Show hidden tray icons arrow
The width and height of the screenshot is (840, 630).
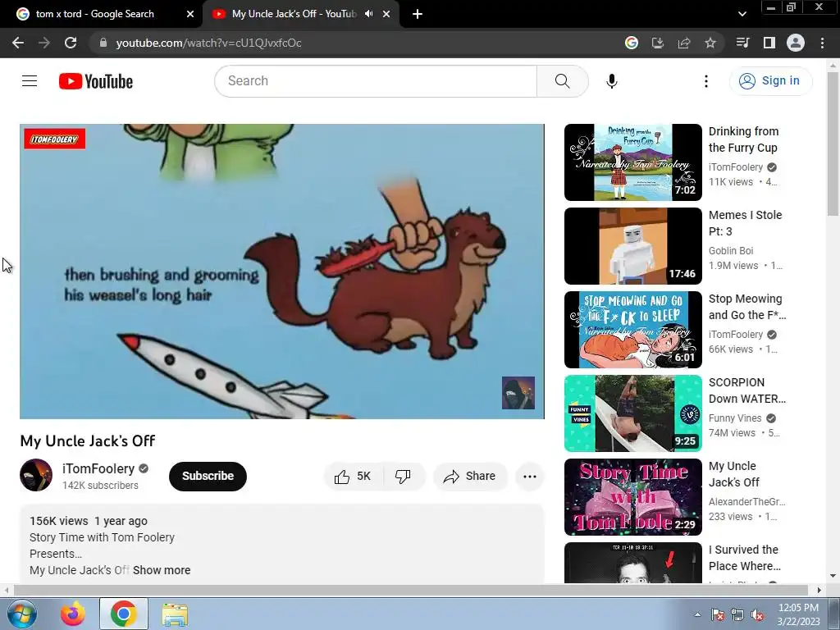[697, 614]
